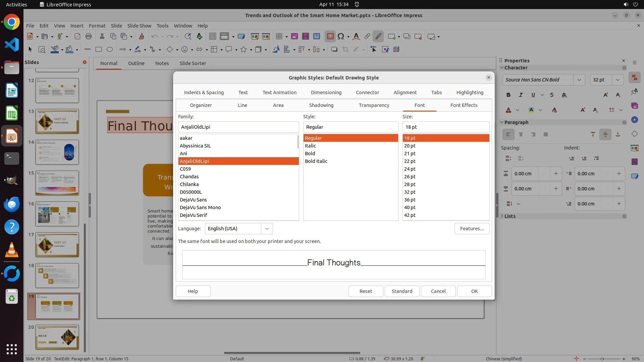Click the Insert Special Character omega icon
This screenshot has height=362, width=644.
coord(341,37)
